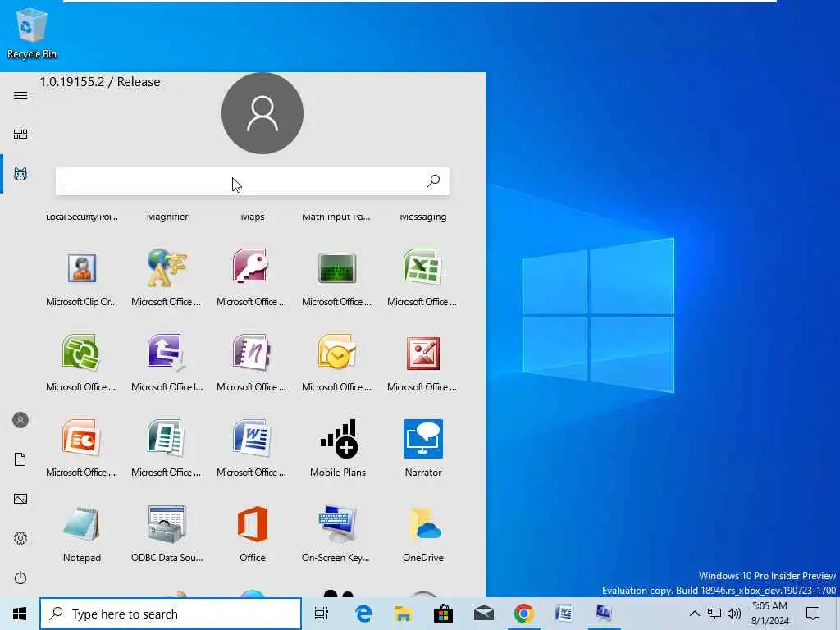This screenshot has width=840, height=630.
Task: Open Documents from Start sidebar
Action: [21, 459]
